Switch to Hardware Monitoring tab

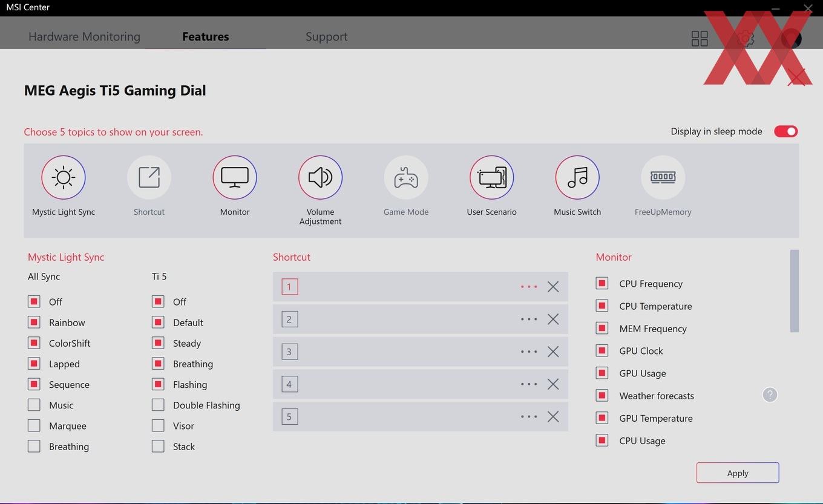coord(84,36)
